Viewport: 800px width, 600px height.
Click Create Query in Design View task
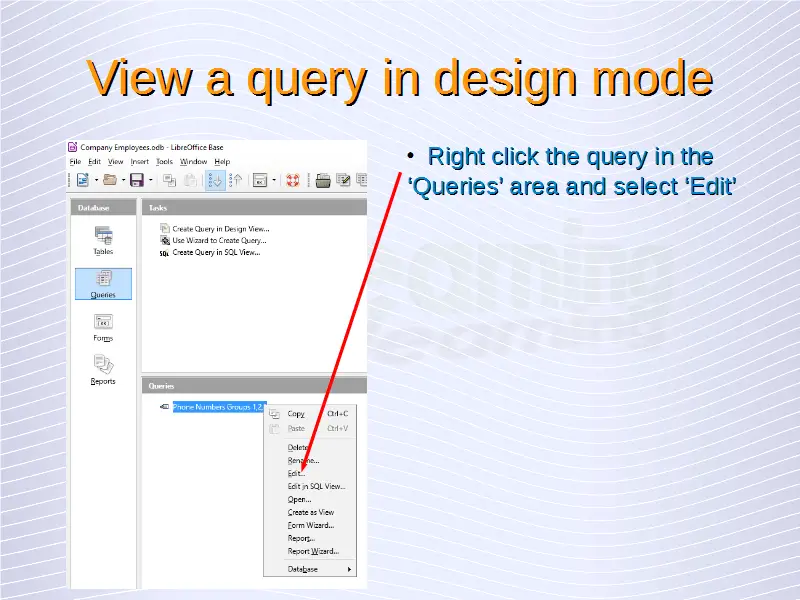tap(220, 228)
